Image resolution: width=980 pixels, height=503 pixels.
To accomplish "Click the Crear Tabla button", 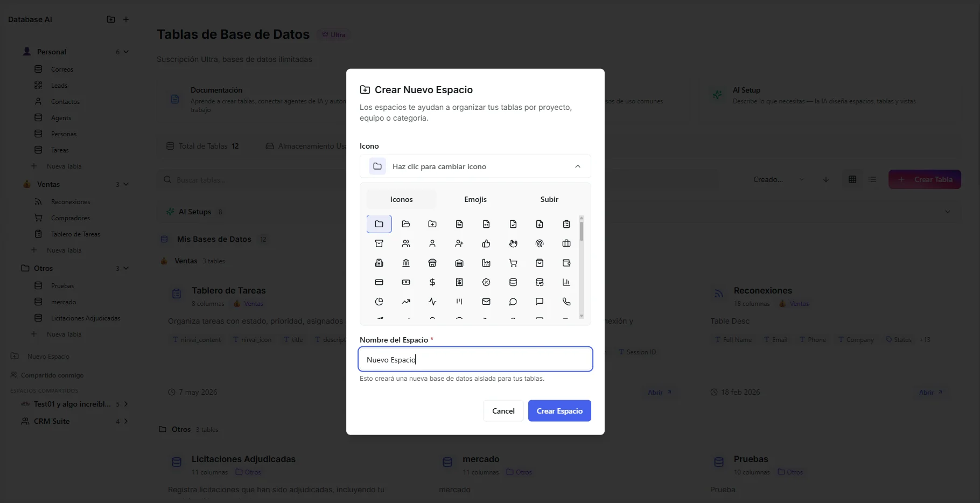I will point(925,179).
